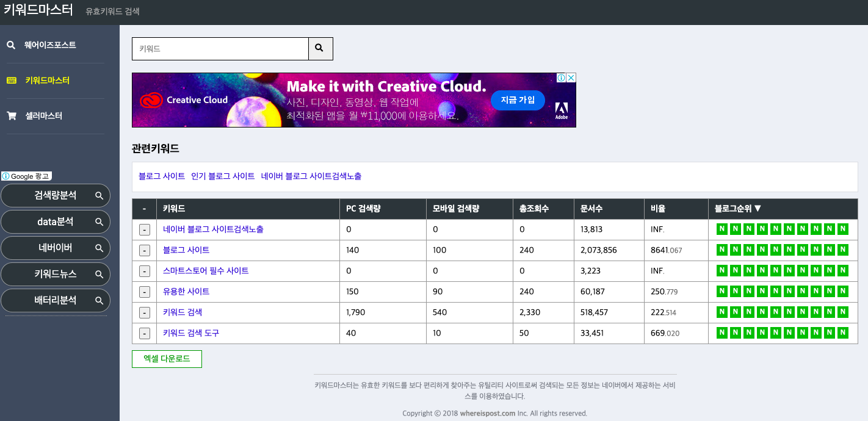The width and height of the screenshot is (868, 421).
Task: Click the Creative Cloud banner advertisement
Action: [x=354, y=100]
